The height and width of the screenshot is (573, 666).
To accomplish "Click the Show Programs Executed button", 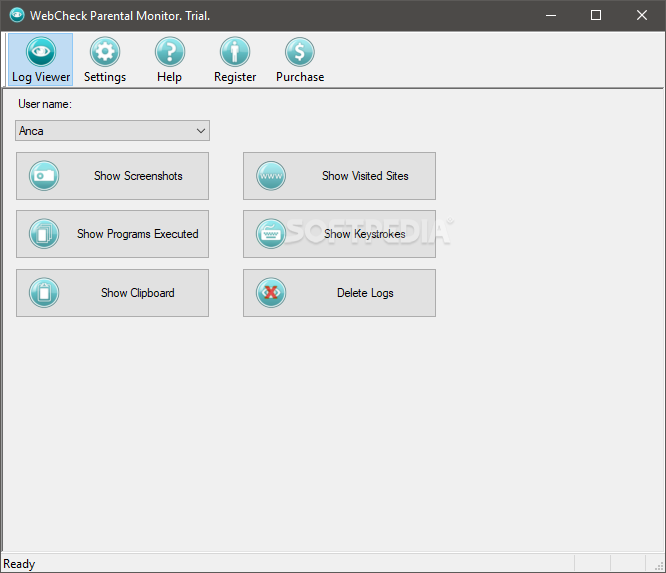I will (113, 234).
